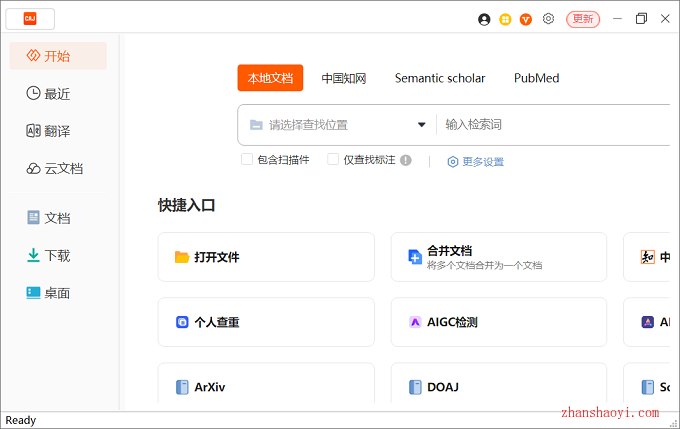Click the red 更新 update button

coord(583,19)
